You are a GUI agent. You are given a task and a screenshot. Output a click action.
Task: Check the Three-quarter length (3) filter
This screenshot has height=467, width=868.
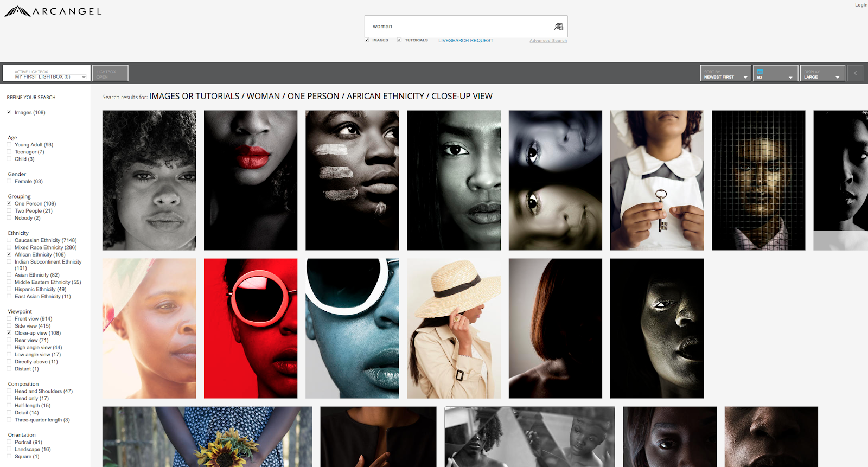(x=9, y=420)
